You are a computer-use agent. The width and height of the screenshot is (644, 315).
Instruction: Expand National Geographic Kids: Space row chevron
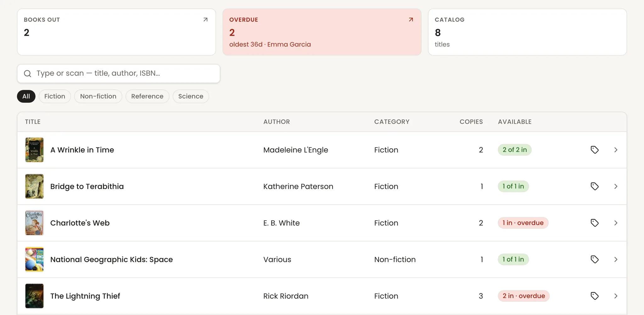coord(616,259)
